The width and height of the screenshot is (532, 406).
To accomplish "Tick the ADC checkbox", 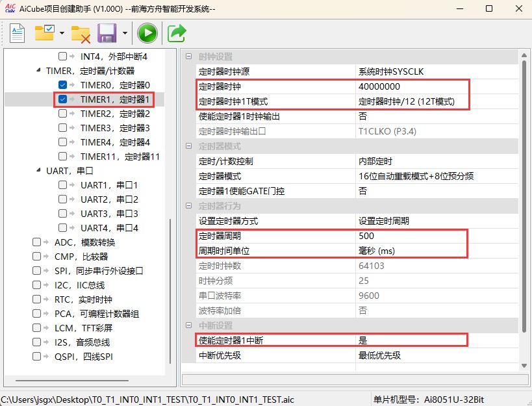I will pos(36,242).
